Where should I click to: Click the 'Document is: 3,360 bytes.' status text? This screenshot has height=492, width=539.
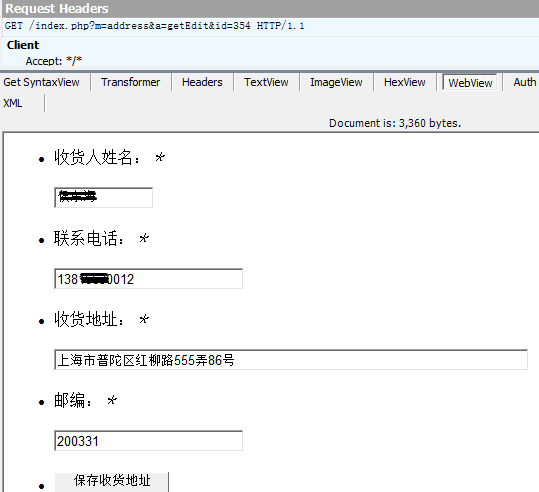pyautogui.click(x=395, y=123)
